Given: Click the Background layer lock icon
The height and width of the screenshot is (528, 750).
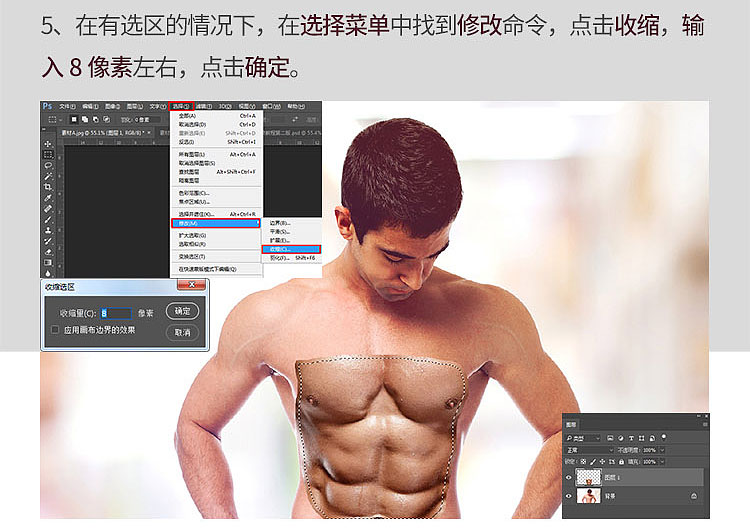Looking at the screenshot, I should pyautogui.click(x=694, y=496).
